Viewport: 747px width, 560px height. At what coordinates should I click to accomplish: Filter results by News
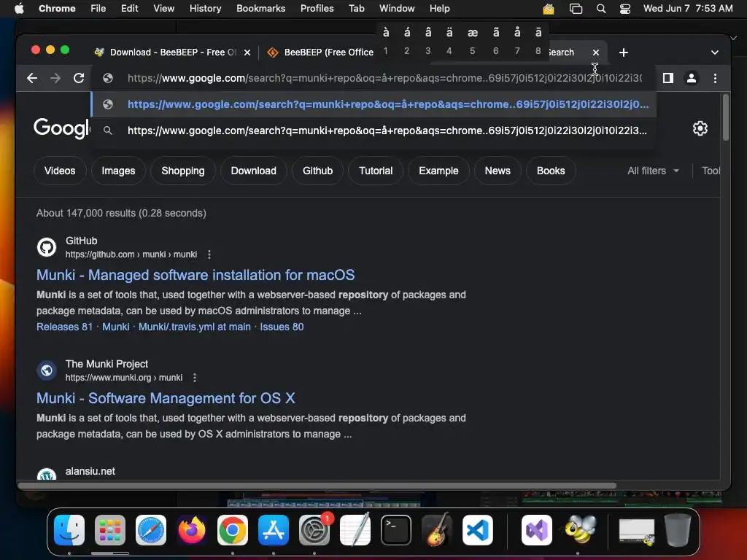pyautogui.click(x=498, y=171)
